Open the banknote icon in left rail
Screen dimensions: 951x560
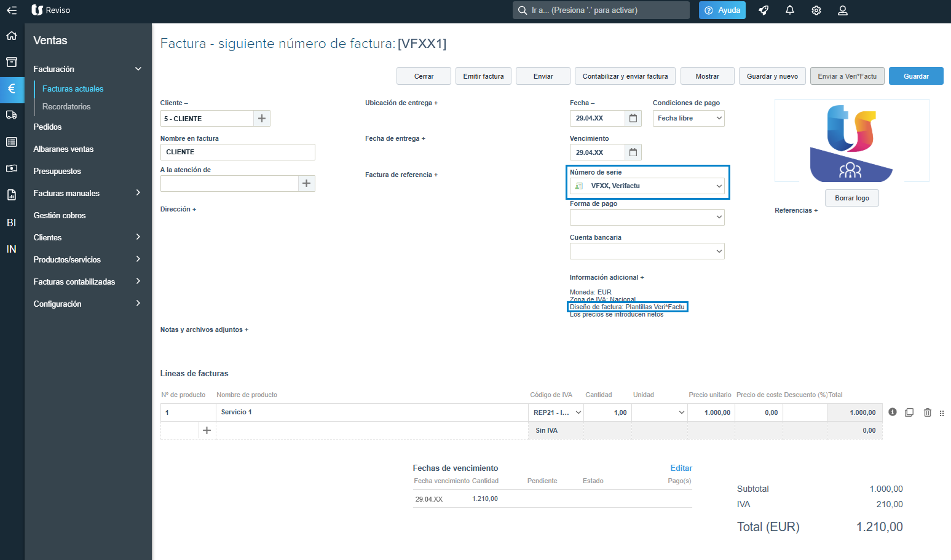pos(12,168)
